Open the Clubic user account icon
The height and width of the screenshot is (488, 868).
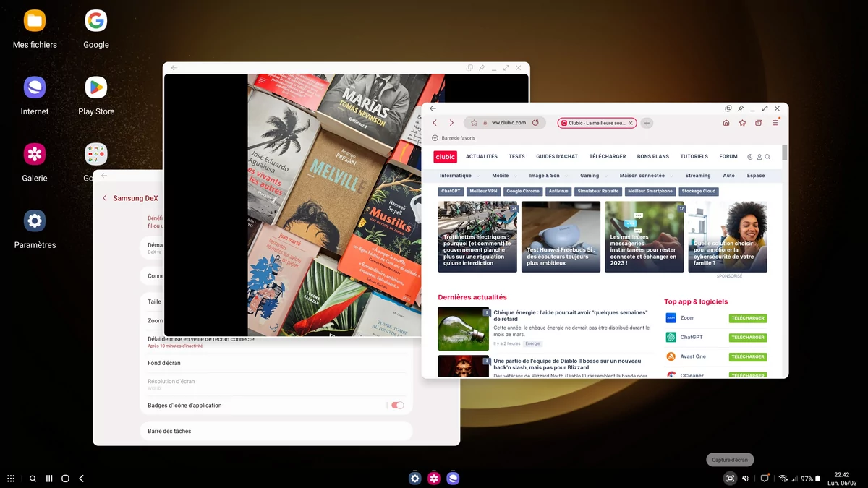(x=759, y=157)
